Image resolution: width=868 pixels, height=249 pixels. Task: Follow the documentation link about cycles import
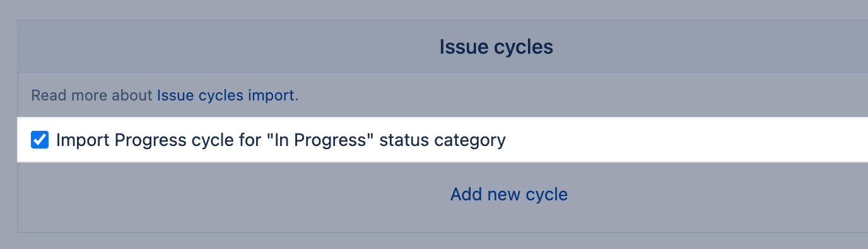coord(226,95)
